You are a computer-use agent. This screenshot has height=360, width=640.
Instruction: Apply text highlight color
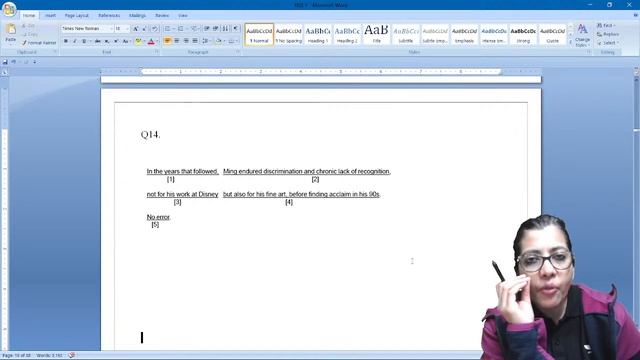[x=138, y=41]
